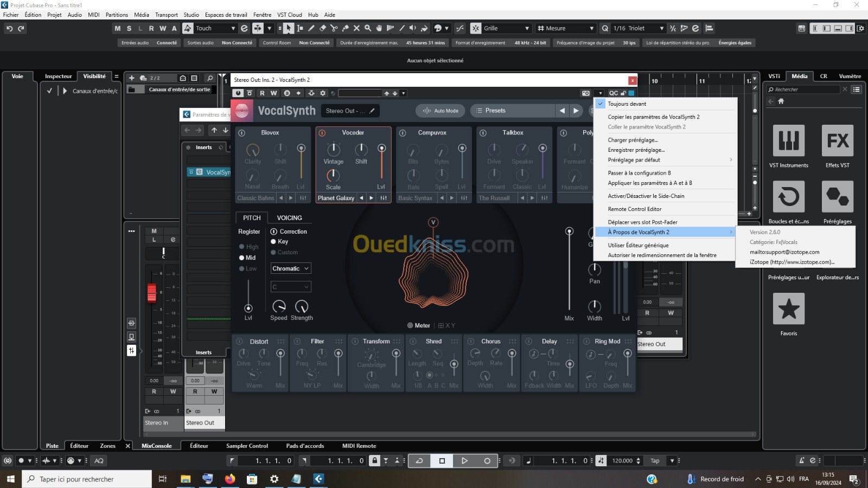Launch Firefox from taskbar
The image size is (868, 488).
(230, 479)
